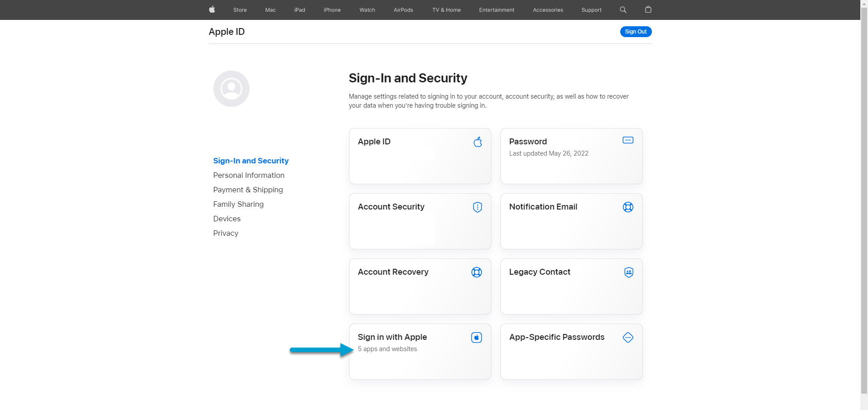
Task: Select the Entertainment navigation item
Action: (x=496, y=10)
